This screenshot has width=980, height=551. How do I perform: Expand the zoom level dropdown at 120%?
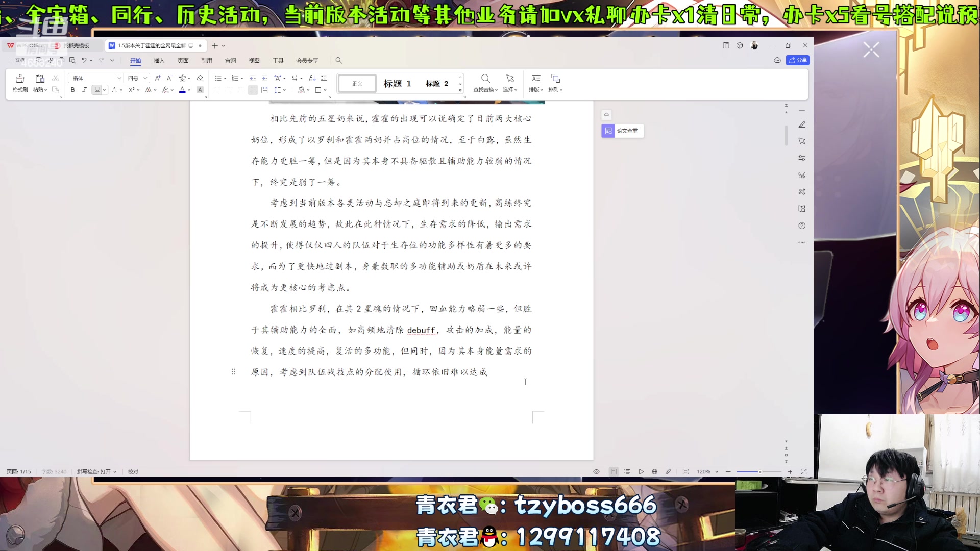pos(716,471)
